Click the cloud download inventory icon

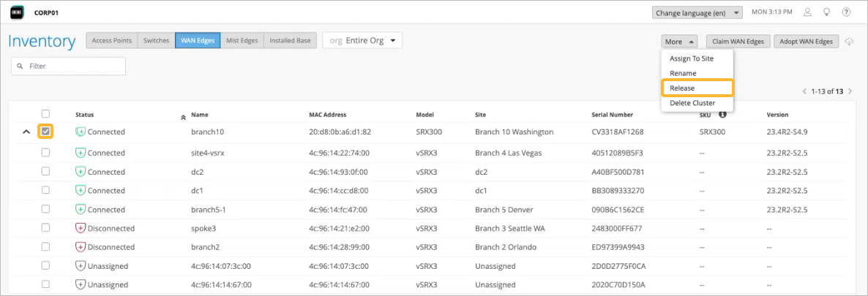pos(850,42)
